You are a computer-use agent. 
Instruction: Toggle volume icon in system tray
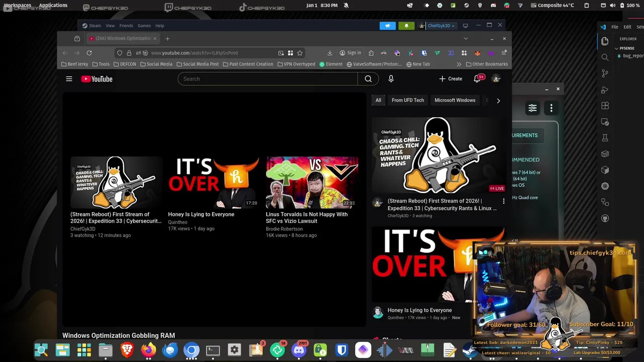tap(612, 5)
